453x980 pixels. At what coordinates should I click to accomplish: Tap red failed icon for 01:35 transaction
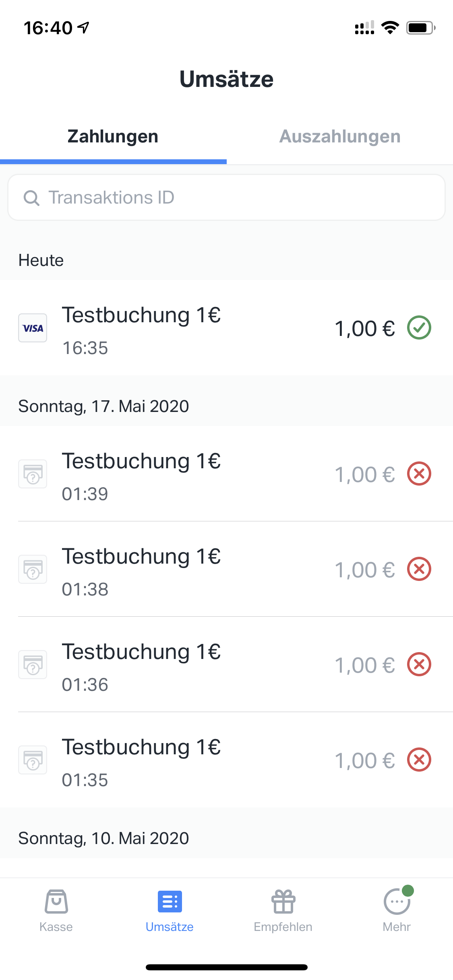coord(419,760)
